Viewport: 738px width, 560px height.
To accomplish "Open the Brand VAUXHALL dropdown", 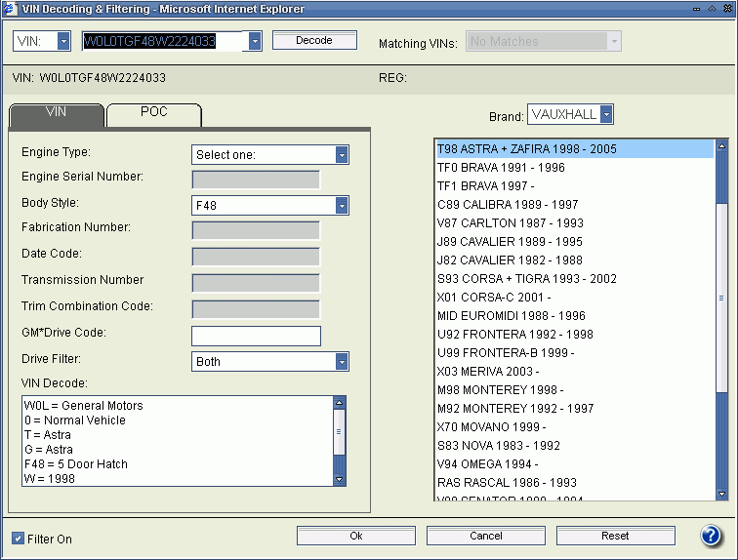I will pyautogui.click(x=606, y=114).
